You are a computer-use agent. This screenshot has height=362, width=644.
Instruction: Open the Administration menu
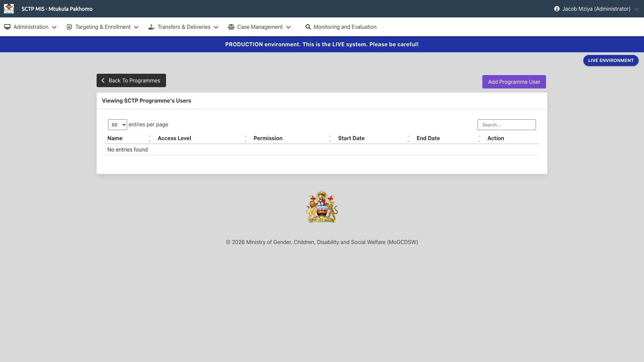31,27
